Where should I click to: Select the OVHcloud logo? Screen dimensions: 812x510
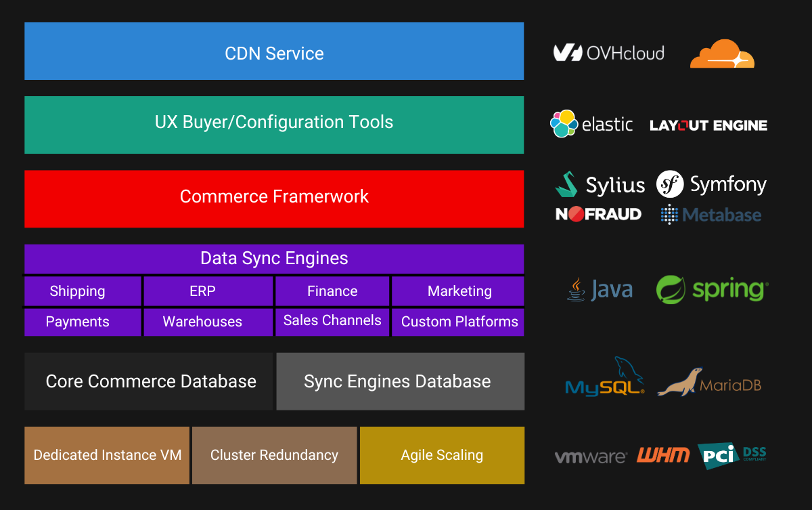pos(608,52)
